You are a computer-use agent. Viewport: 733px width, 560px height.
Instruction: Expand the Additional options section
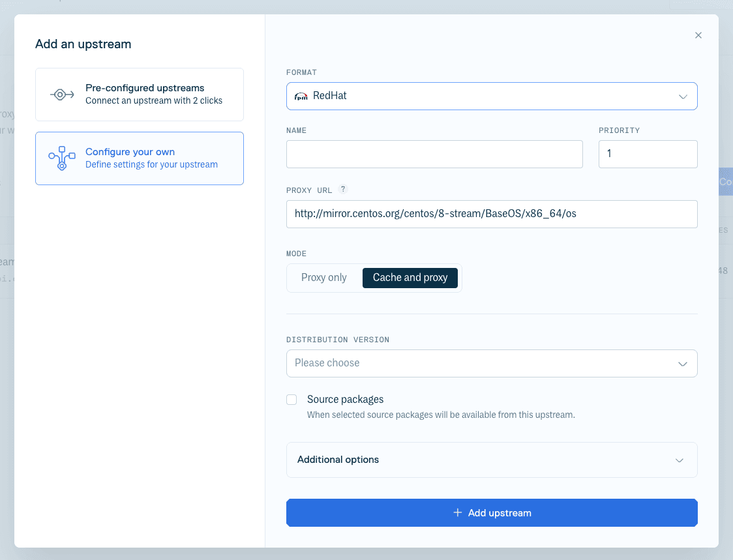[492, 460]
